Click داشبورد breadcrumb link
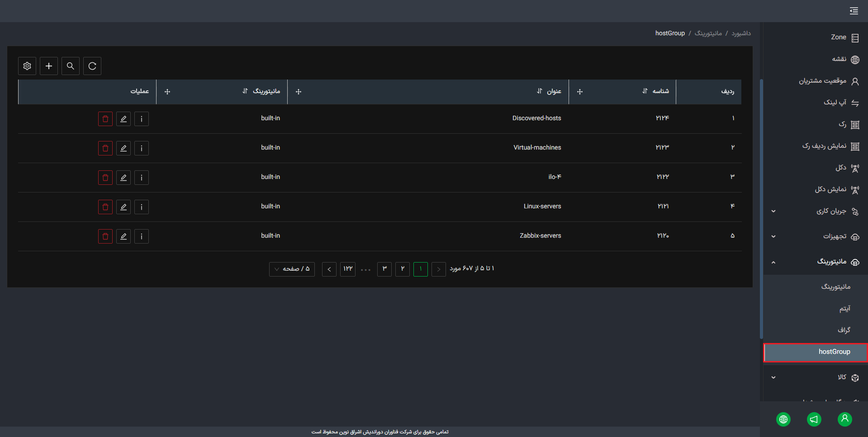This screenshot has width=868, height=437. [741, 33]
